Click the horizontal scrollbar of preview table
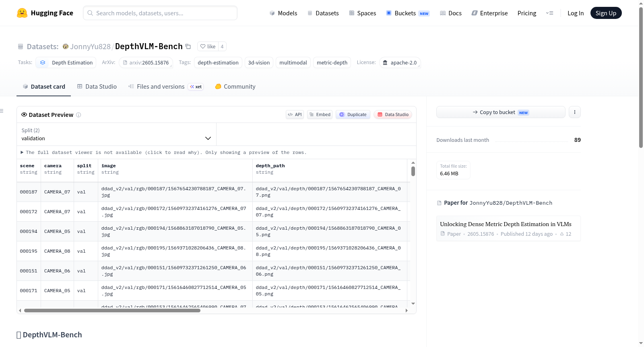Screen dimensions: 644x347 tap(112, 310)
